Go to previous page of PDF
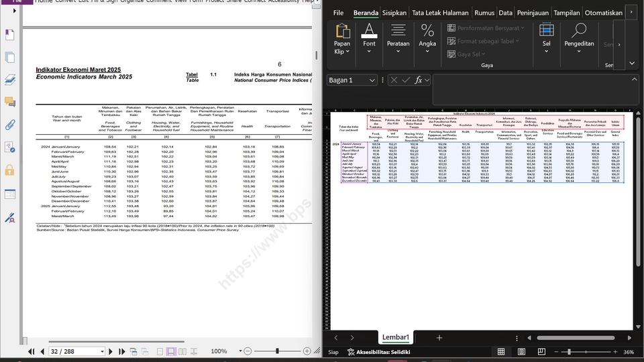 [x=42, y=351]
